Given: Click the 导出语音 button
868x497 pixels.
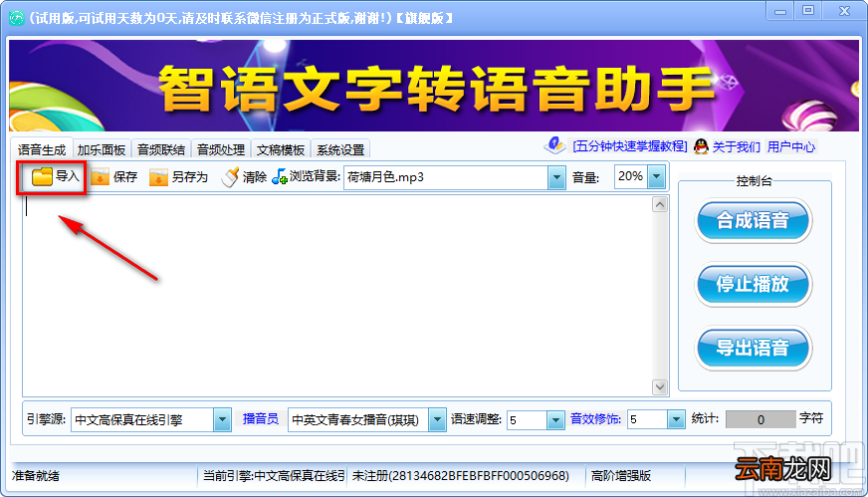Looking at the screenshot, I should (x=753, y=348).
